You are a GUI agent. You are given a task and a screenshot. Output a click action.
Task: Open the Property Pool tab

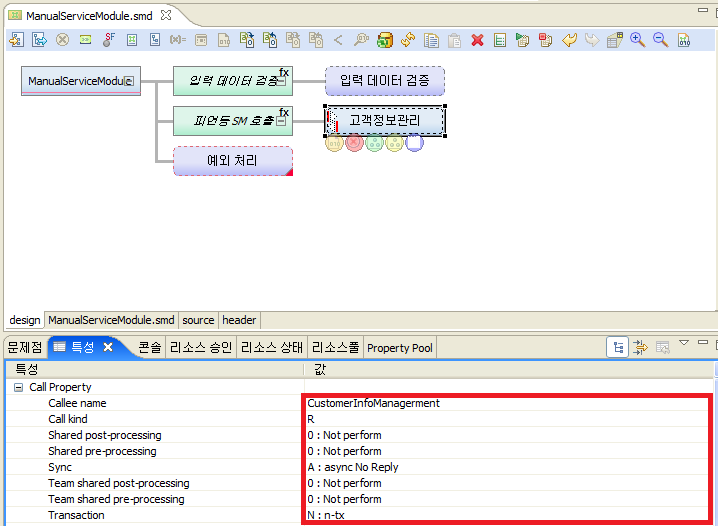(400, 348)
